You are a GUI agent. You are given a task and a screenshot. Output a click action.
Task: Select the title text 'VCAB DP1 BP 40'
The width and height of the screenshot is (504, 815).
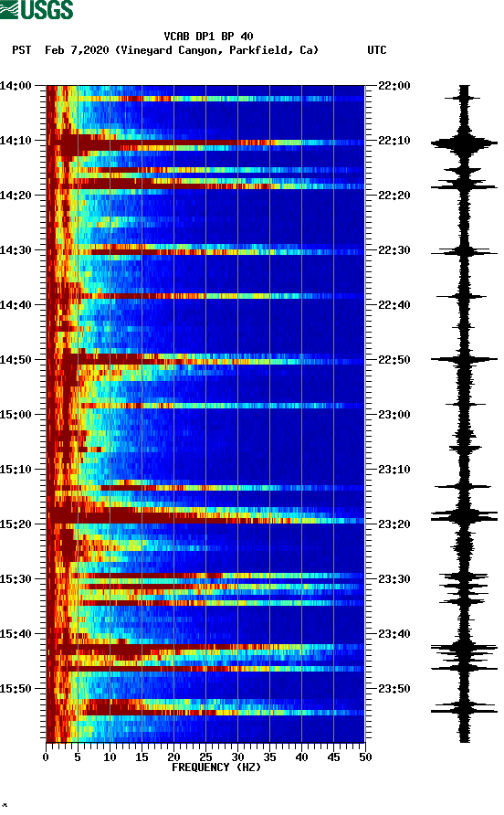tap(208, 37)
